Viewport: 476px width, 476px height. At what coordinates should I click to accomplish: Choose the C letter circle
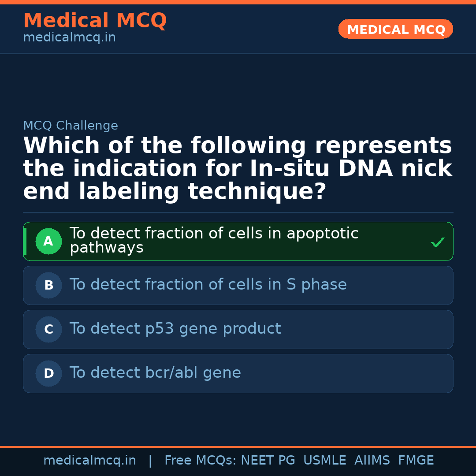click(x=48, y=329)
